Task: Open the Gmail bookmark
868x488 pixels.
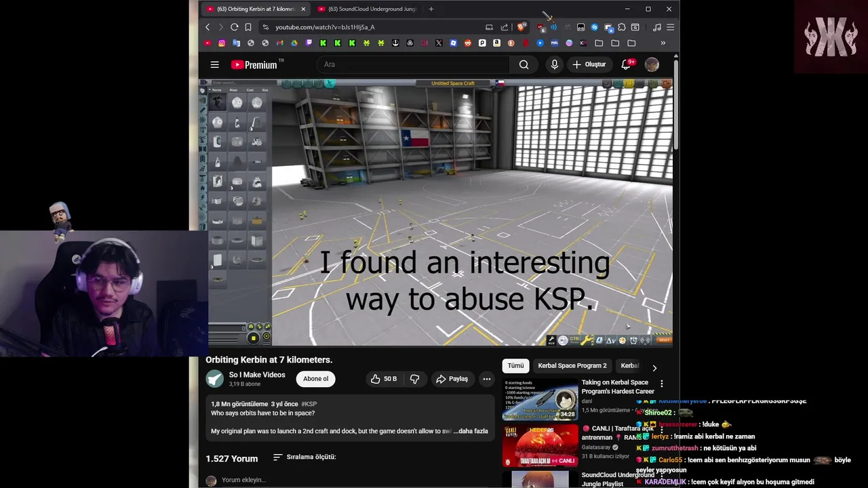Action: [279, 43]
